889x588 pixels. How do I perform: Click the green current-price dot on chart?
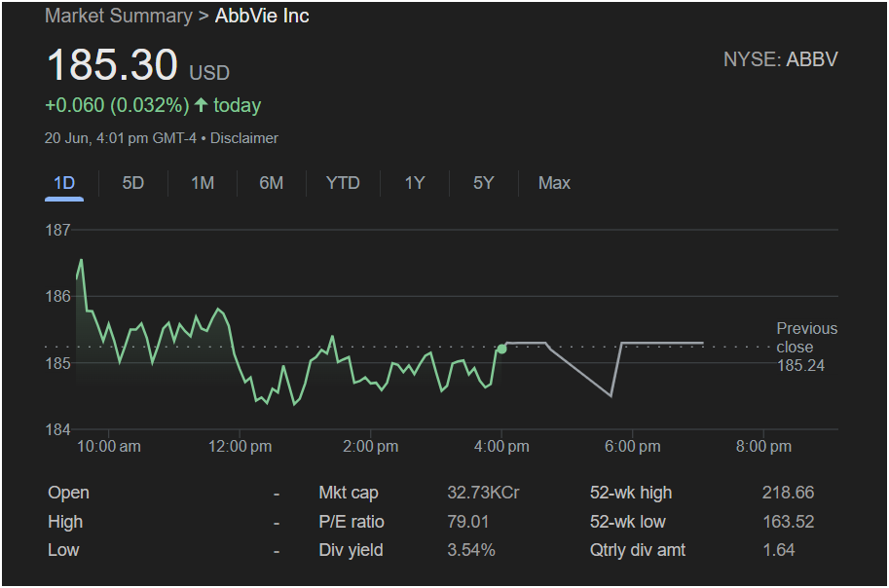coord(501,349)
